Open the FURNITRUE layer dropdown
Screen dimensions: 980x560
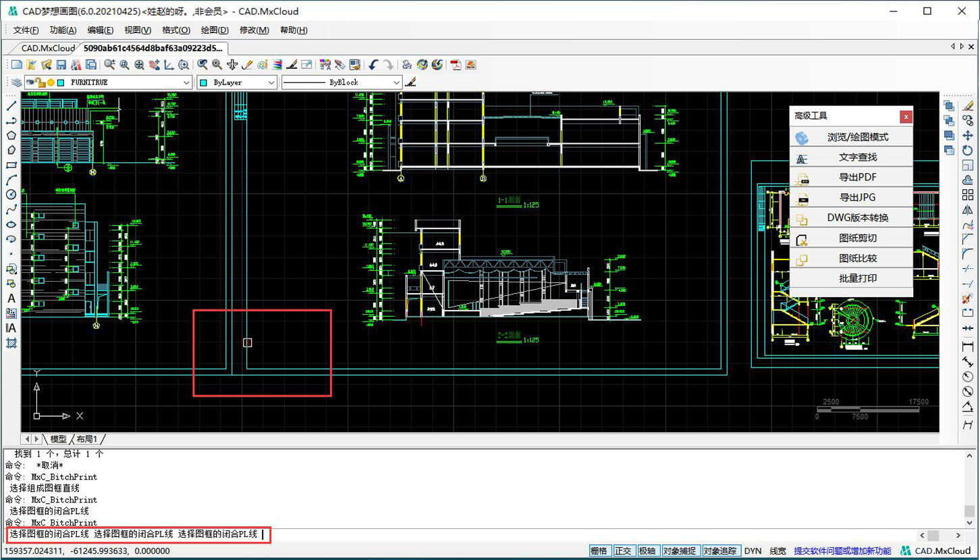coord(186,82)
